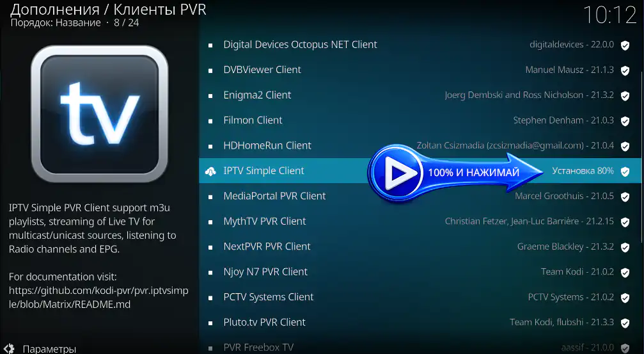Click verified shield icon for Digital Devices Octopus

pos(625,45)
